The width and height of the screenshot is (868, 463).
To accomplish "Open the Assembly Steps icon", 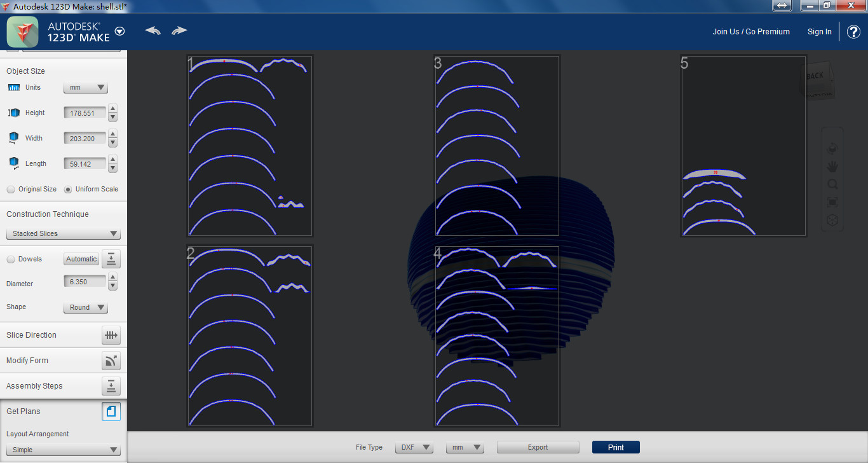I will point(111,386).
